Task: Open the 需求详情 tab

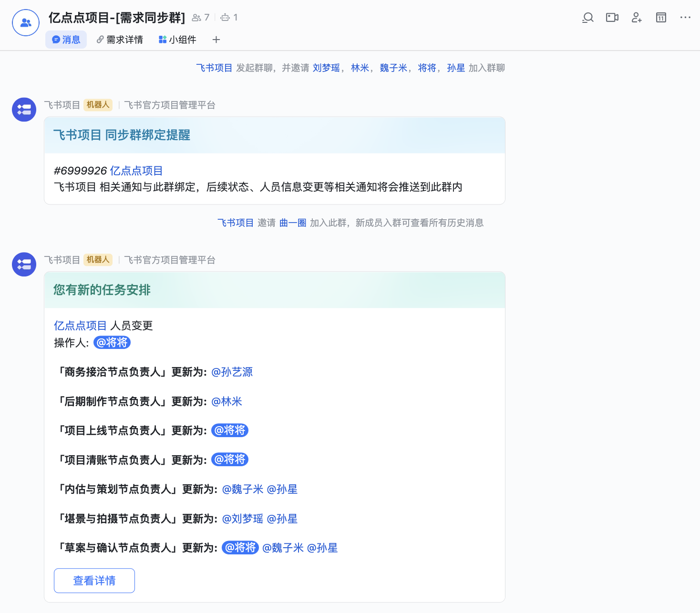Action: [x=120, y=40]
